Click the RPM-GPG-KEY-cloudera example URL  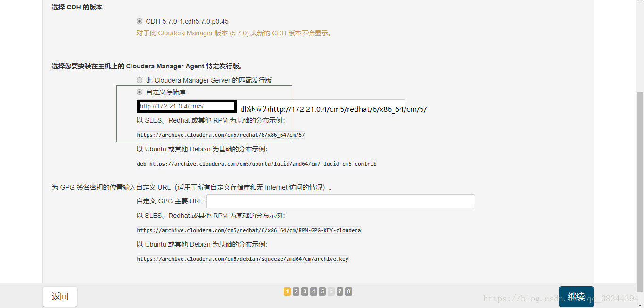pyautogui.click(x=249, y=231)
